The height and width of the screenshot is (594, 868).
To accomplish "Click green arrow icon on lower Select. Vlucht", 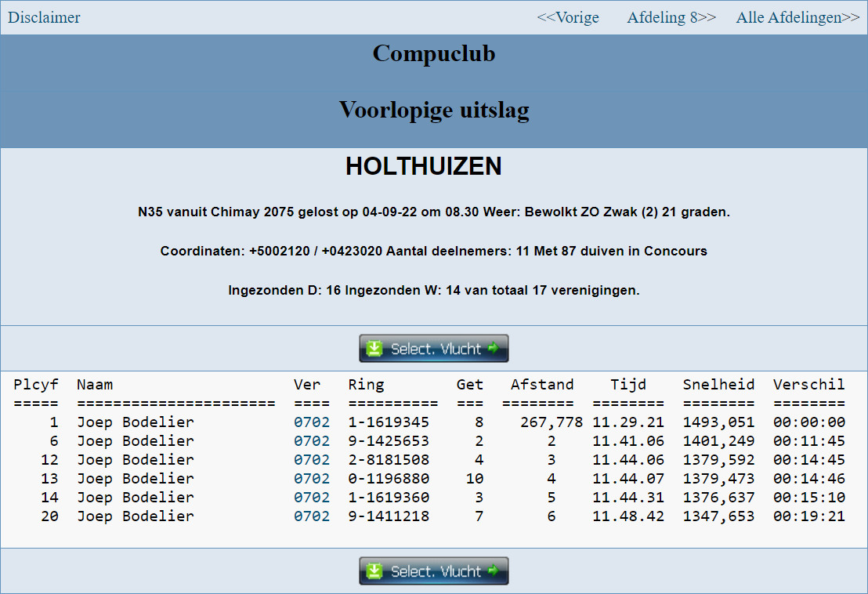I will click(x=493, y=570).
